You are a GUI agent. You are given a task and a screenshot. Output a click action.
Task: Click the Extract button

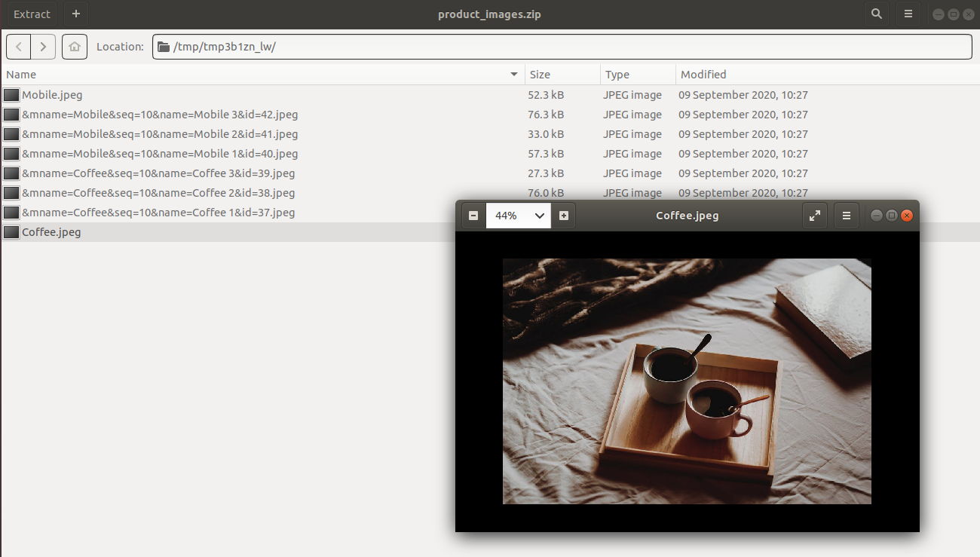[32, 14]
